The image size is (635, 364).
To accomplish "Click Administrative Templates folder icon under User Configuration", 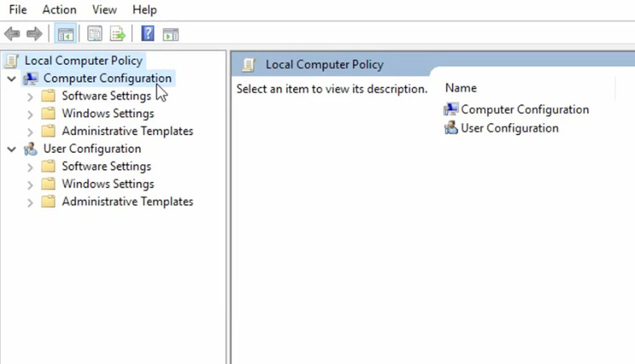I will point(49,201).
